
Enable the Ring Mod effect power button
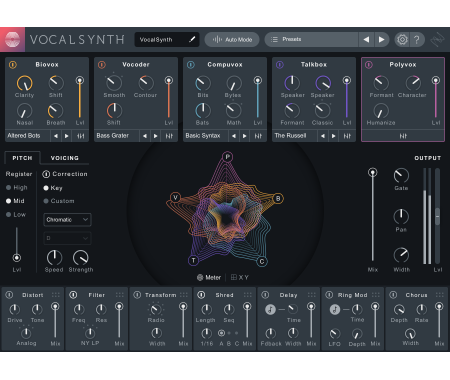(329, 295)
